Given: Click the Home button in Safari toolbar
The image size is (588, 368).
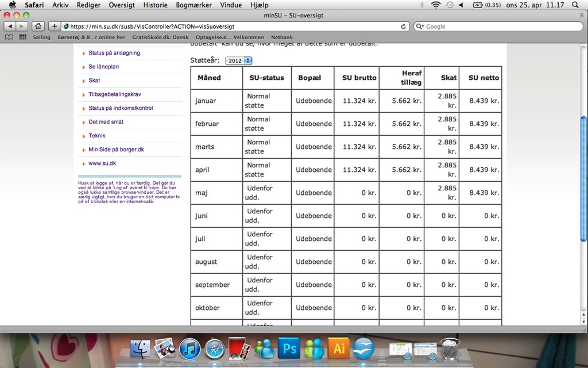Looking at the screenshot, I should pyautogui.click(x=38, y=26).
